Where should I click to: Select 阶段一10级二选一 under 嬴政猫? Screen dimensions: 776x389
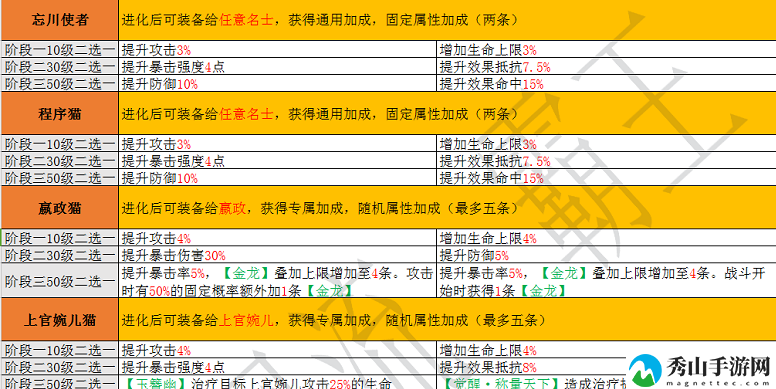click(x=60, y=238)
